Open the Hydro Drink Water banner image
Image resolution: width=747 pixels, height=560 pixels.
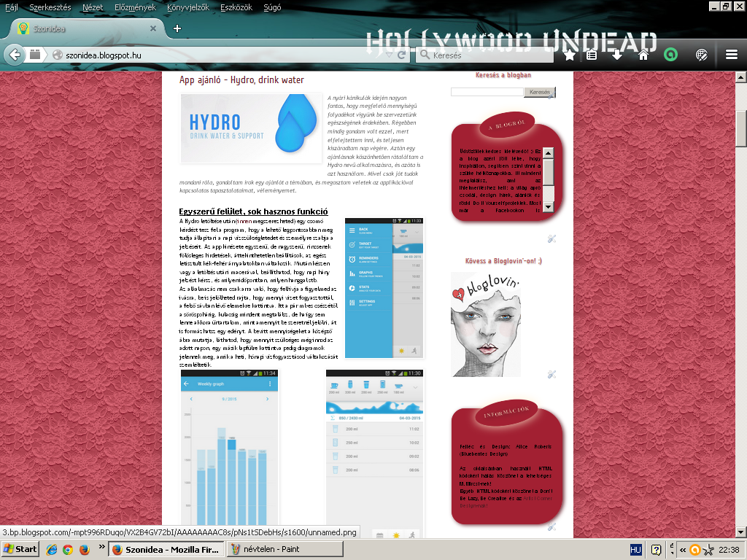[251, 128]
